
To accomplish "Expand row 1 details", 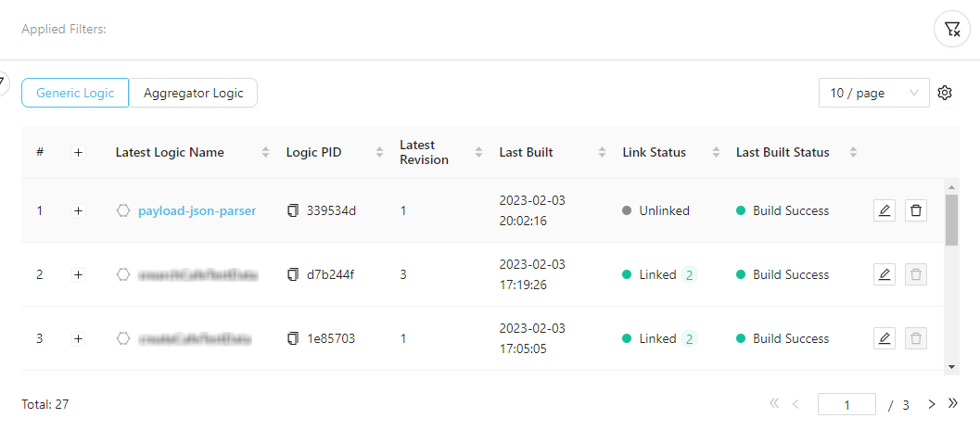I will point(78,210).
